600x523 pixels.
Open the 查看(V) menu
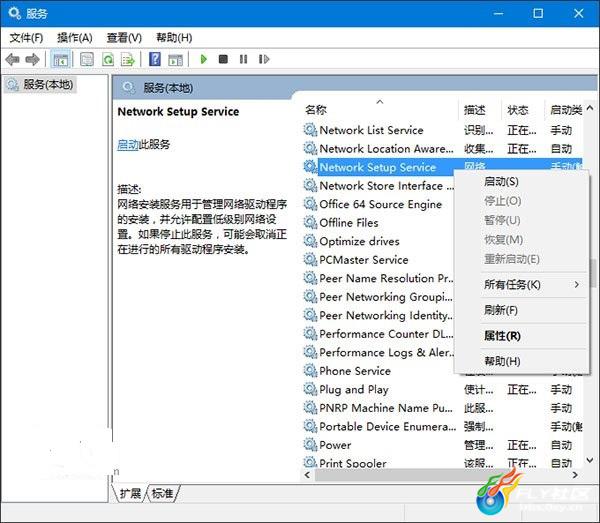124,37
